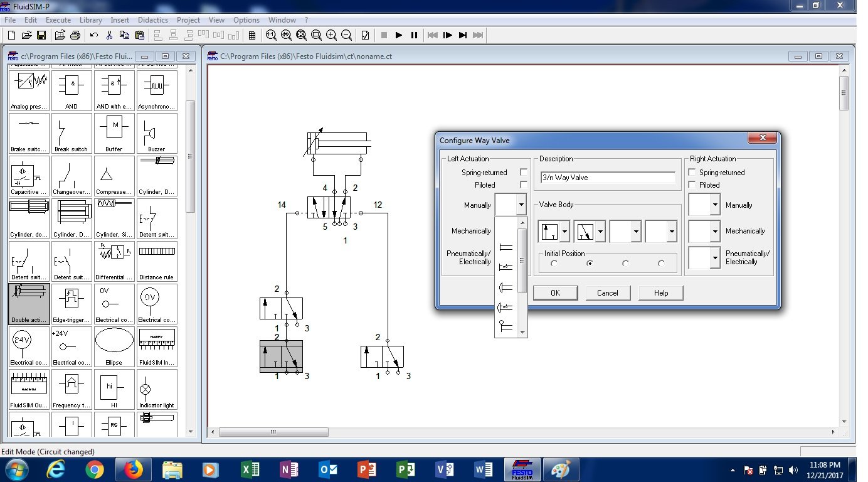The width and height of the screenshot is (868, 482).
Task: Click the Print icon in toolbar
Action: tap(75, 35)
